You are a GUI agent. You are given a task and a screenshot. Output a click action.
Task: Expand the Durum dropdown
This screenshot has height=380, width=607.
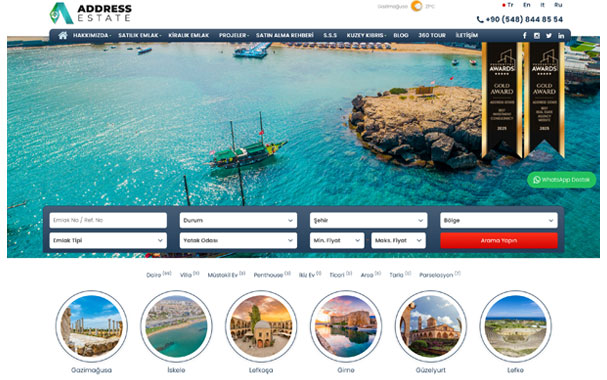tap(238, 220)
